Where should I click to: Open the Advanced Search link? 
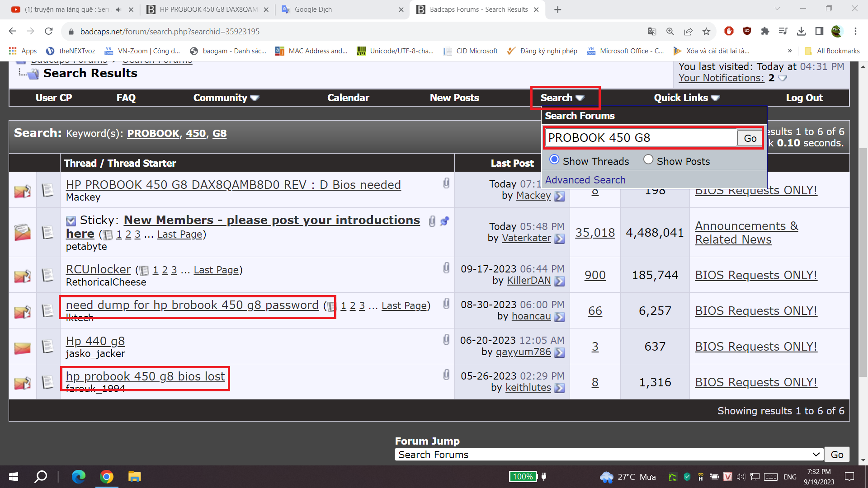[585, 180]
